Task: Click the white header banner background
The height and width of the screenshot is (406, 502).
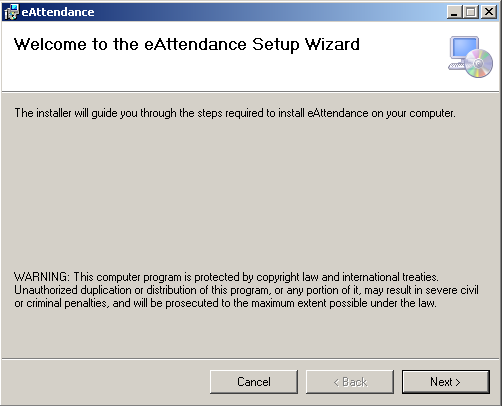Action: tap(233, 75)
